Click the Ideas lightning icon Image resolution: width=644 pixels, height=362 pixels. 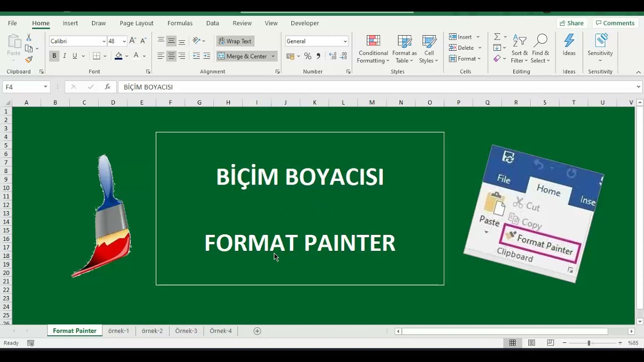pos(569,45)
